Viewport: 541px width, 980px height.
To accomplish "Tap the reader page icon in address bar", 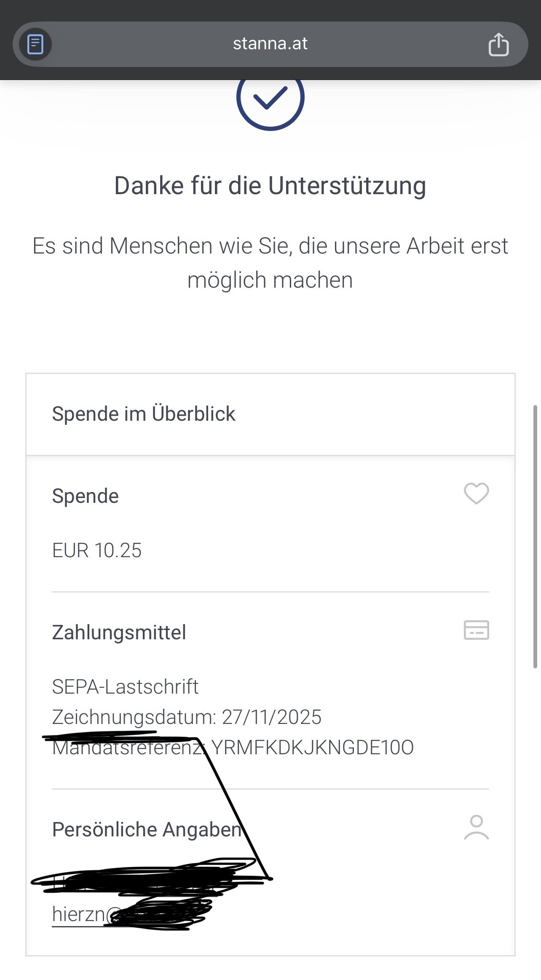I will (x=35, y=44).
